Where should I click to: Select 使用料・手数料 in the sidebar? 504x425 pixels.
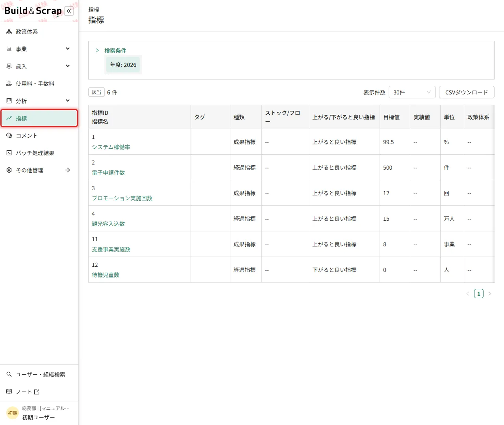39,84
